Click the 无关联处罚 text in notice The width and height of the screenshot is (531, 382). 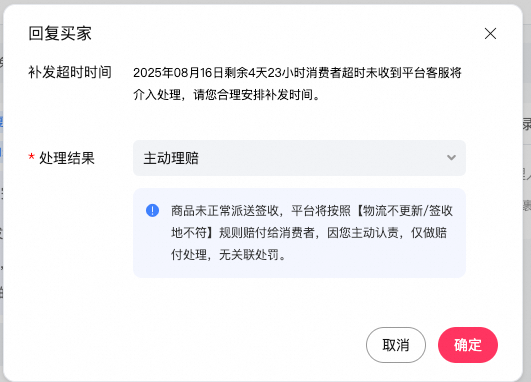click(x=249, y=255)
